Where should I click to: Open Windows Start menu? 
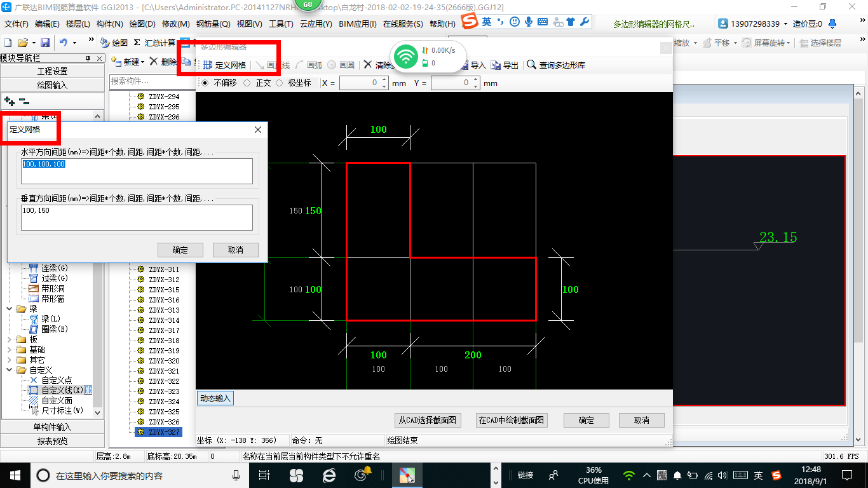tap(15, 475)
